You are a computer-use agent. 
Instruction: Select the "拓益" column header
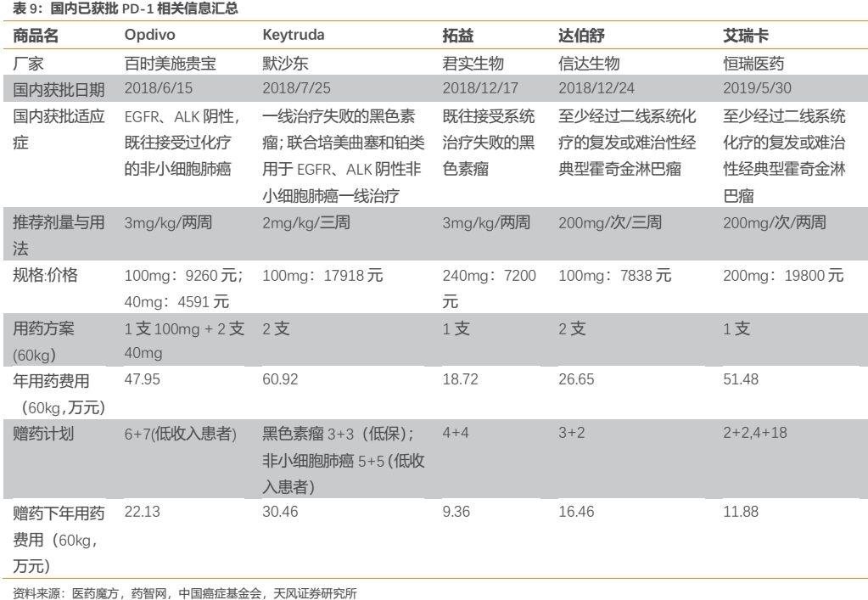click(x=458, y=36)
